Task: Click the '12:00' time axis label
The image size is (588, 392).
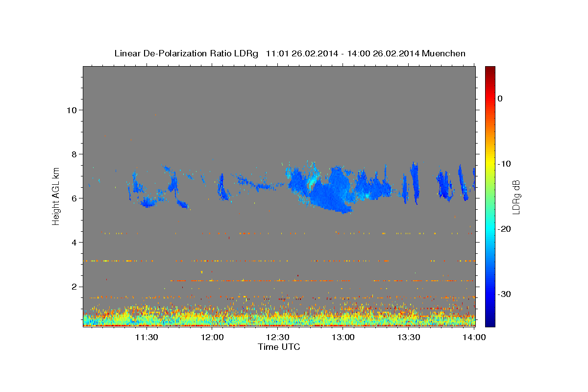Action: 212,337
